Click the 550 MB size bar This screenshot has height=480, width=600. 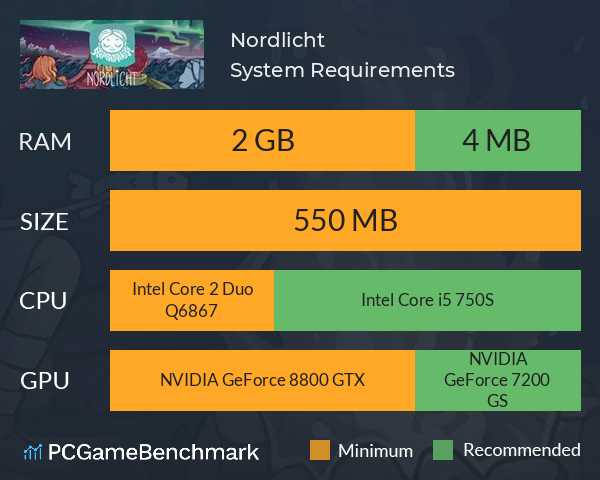(345, 220)
